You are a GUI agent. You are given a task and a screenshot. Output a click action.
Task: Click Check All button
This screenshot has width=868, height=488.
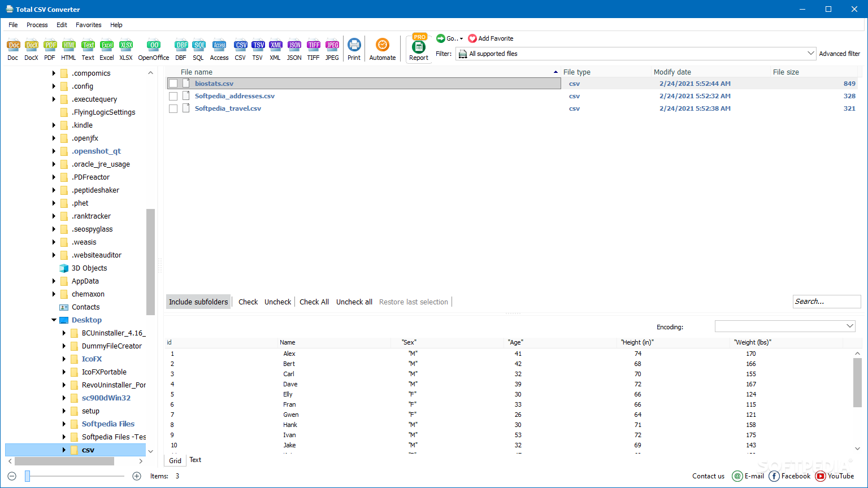[x=314, y=302]
